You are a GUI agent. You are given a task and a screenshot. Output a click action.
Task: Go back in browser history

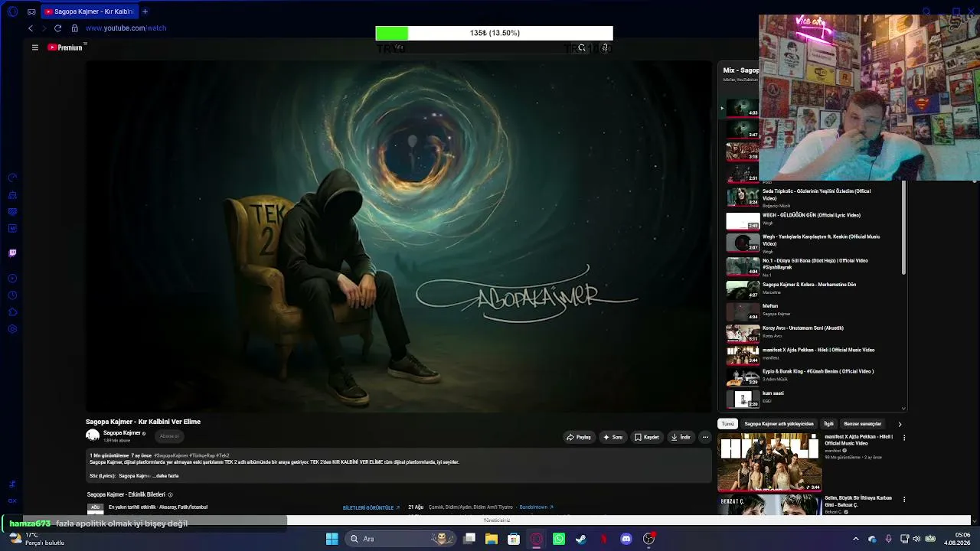pyautogui.click(x=31, y=28)
